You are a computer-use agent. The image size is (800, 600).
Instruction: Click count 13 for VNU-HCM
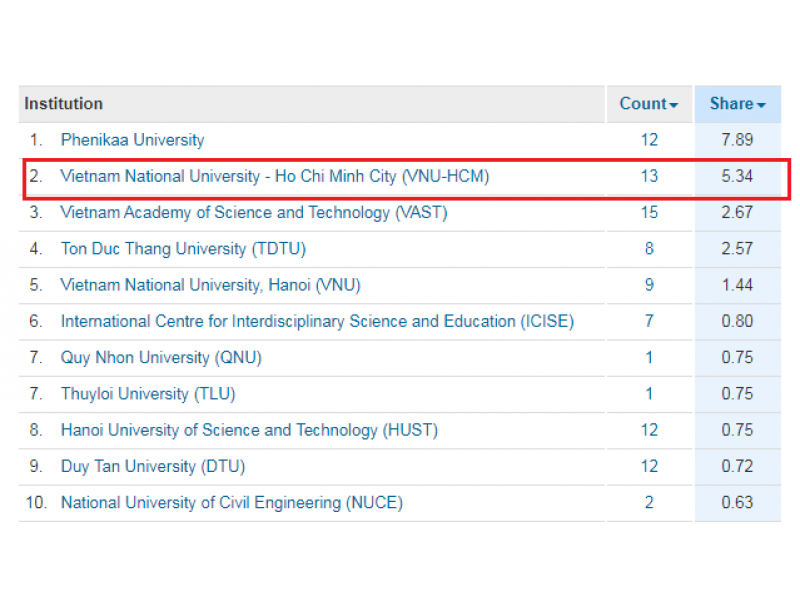point(649,176)
